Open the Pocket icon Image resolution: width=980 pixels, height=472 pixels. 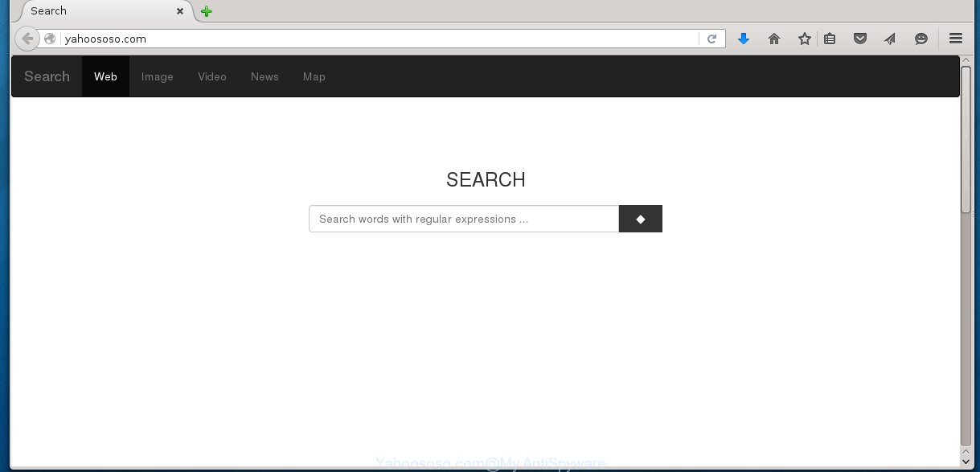pyautogui.click(x=860, y=39)
